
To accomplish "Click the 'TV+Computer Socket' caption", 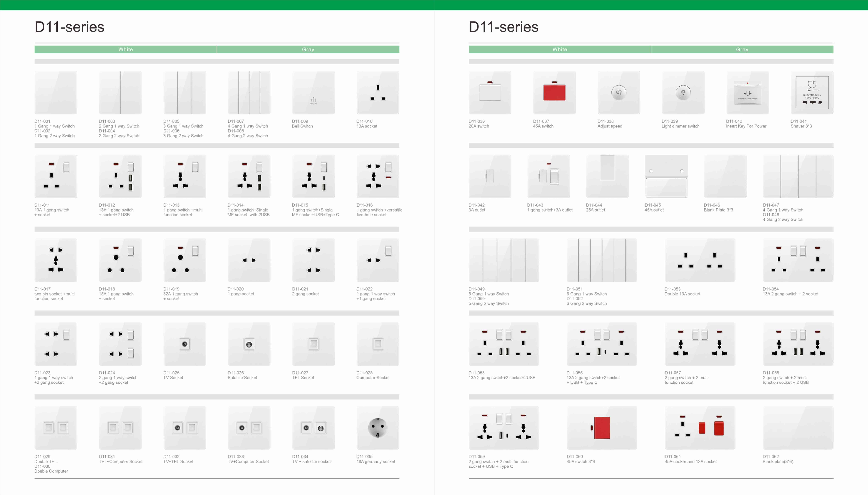I will coord(248,462).
